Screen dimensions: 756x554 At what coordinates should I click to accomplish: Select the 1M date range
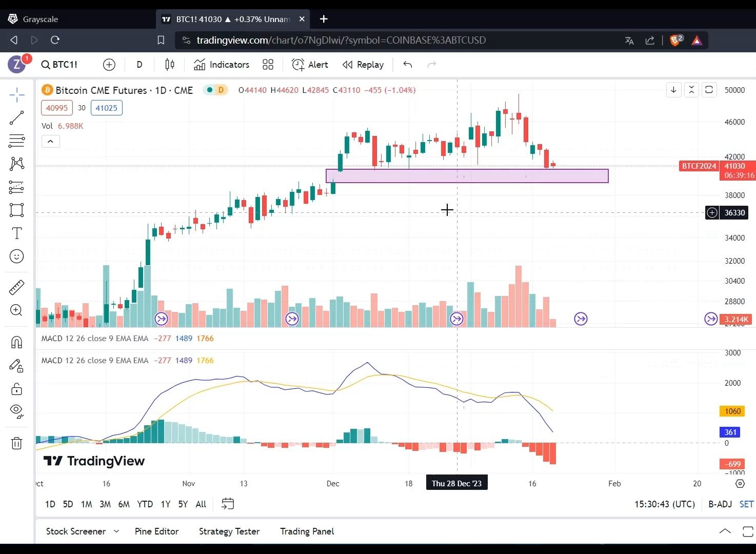click(x=86, y=504)
